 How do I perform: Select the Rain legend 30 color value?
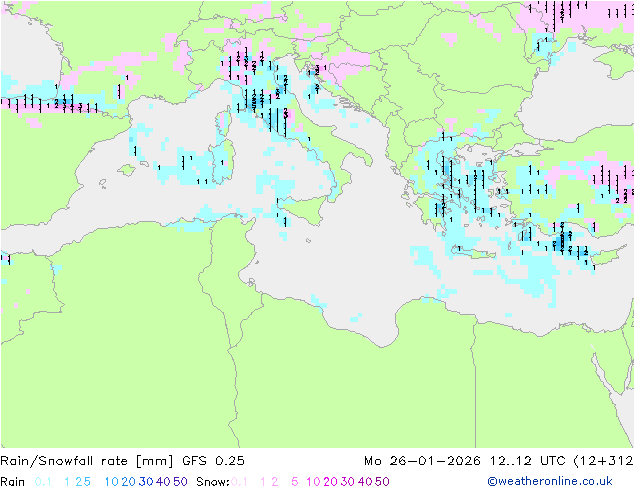click(146, 482)
